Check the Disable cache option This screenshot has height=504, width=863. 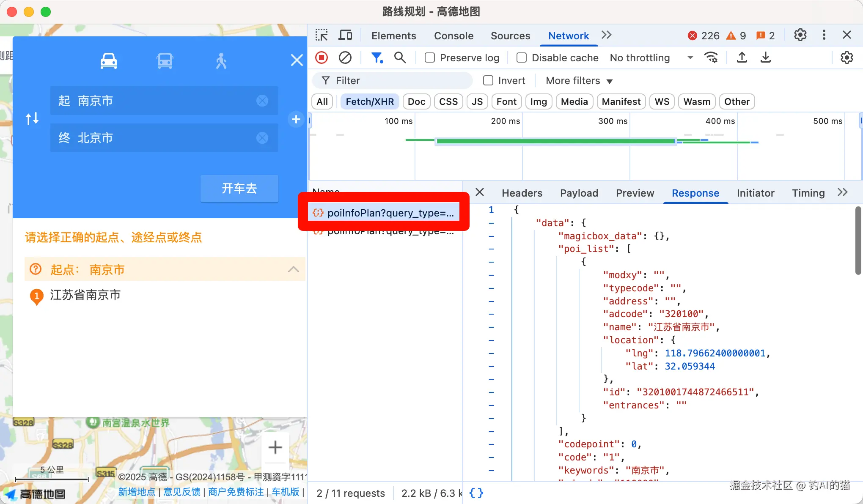(x=522, y=58)
